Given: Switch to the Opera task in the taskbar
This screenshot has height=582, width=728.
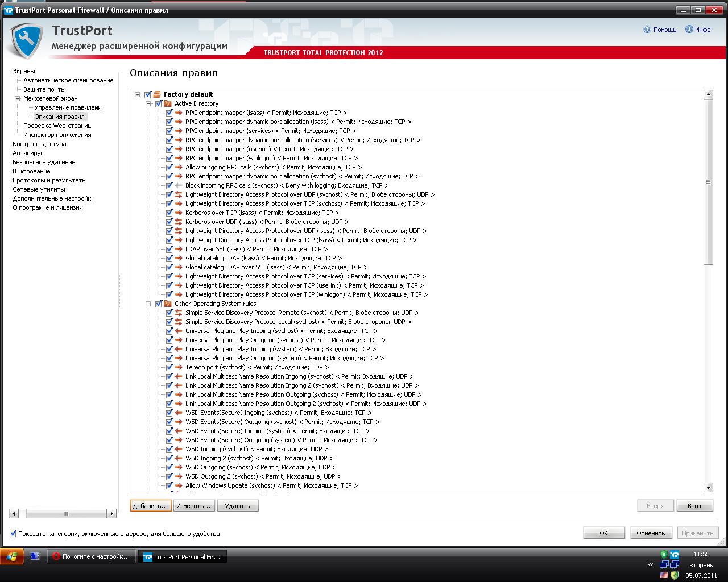Looking at the screenshot, I should pyautogui.click(x=92, y=556).
